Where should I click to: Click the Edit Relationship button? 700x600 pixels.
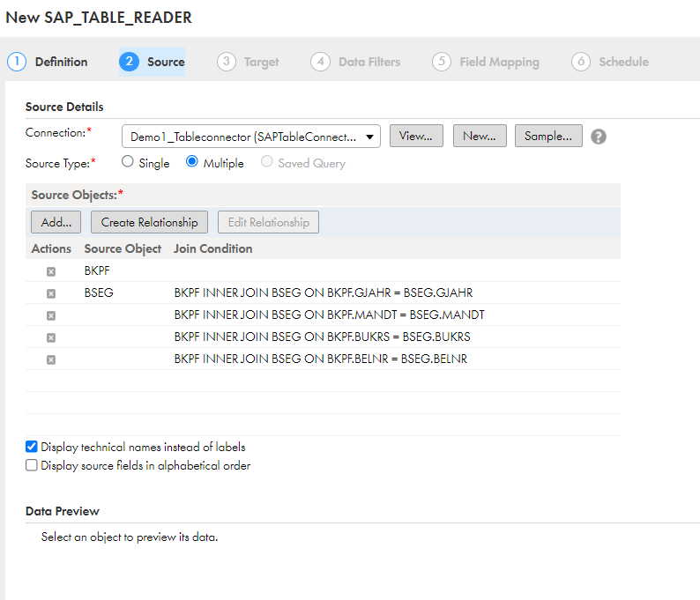click(268, 222)
